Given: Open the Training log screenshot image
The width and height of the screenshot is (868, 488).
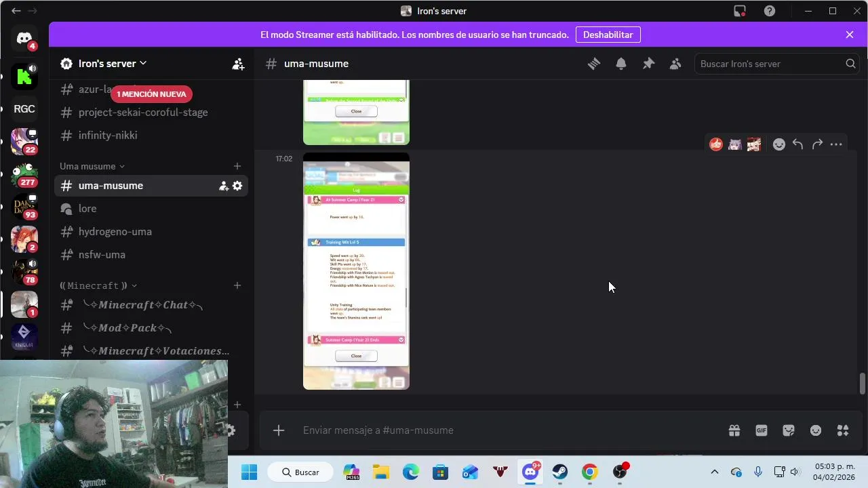Looking at the screenshot, I should pos(356,271).
